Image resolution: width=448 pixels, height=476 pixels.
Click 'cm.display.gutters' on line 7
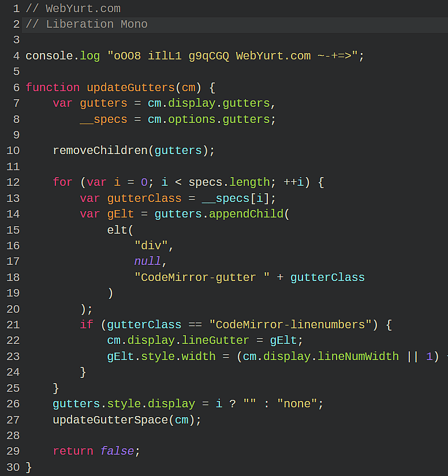click(208, 103)
